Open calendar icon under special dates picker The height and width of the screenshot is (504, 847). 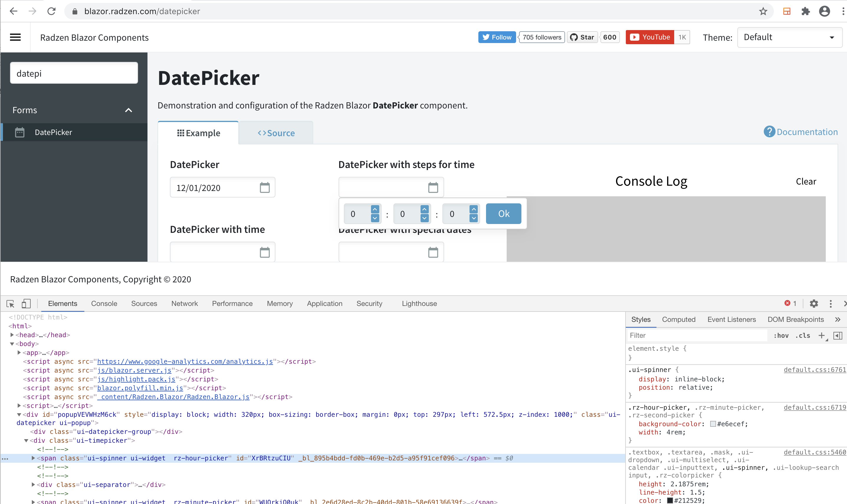point(433,252)
